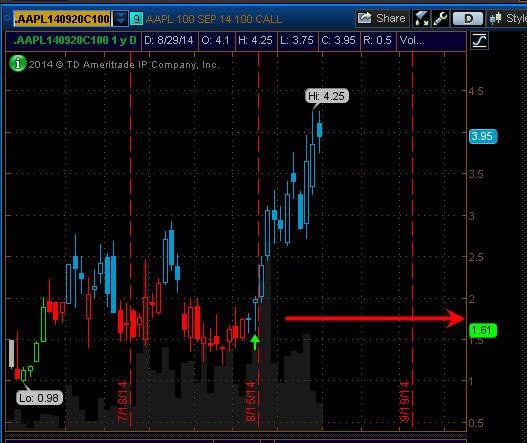Viewport: 527px width, 443px height.
Task: Click the chart scale curve icon
Action: 479,41
